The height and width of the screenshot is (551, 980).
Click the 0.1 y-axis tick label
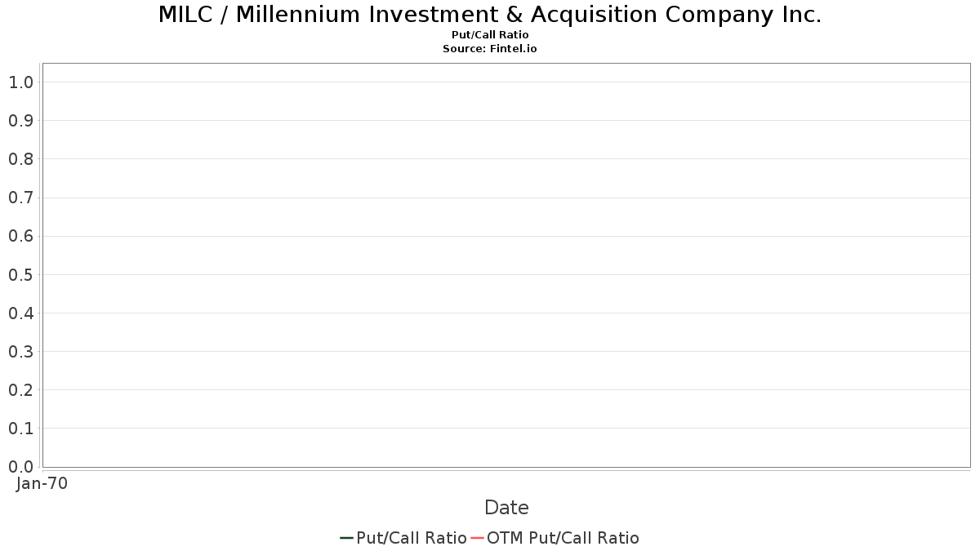[x=20, y=429]
